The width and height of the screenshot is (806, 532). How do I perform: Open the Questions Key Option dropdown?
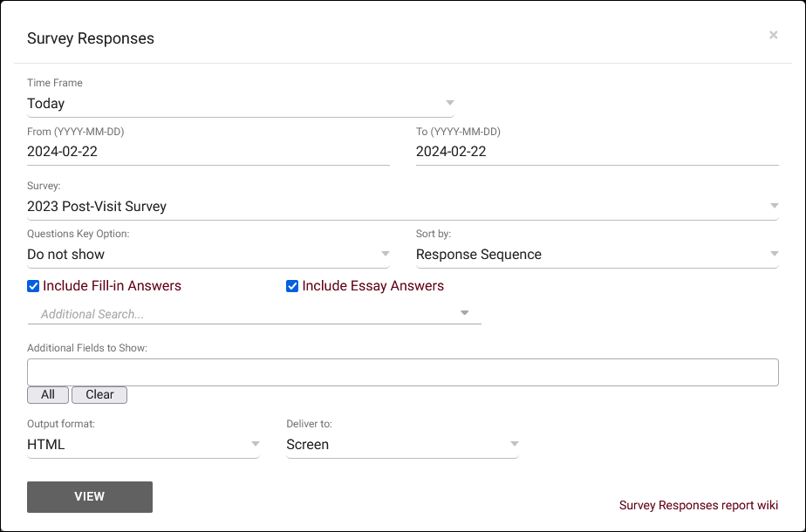point(208,255)
